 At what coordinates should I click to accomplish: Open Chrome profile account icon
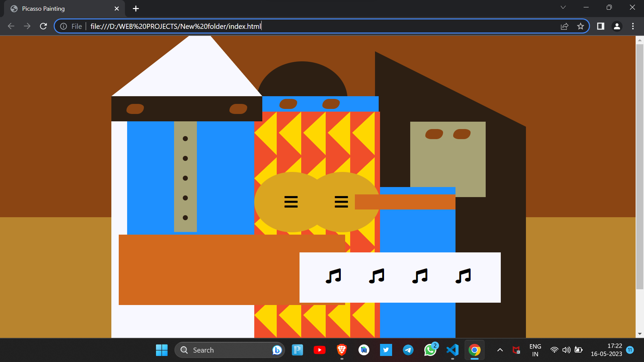click(617, 26)
